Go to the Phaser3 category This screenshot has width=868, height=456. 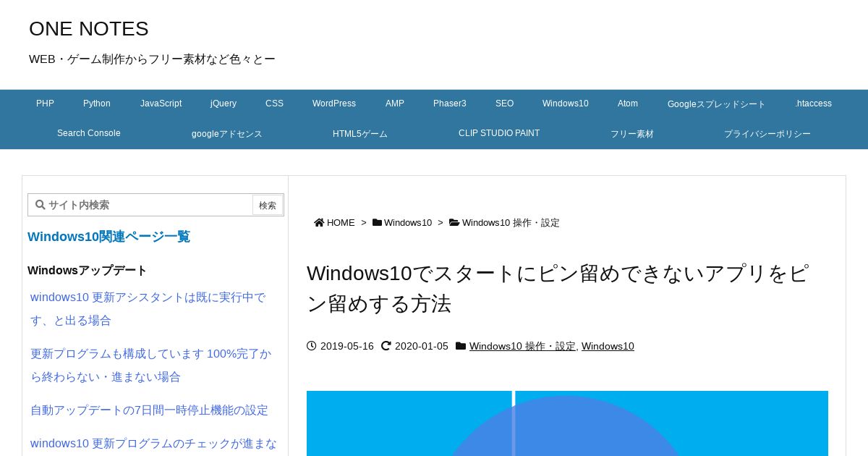click(x=450, y=104)
